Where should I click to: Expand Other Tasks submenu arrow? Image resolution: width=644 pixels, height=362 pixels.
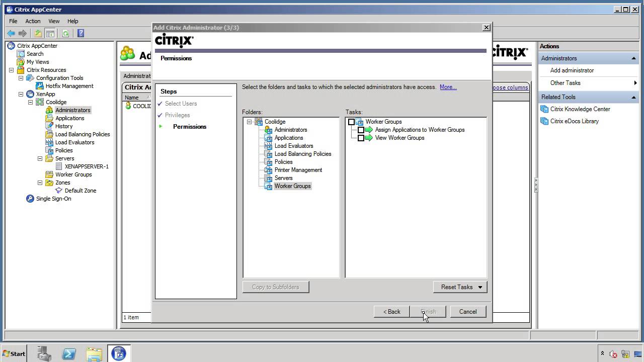(x=635, y=83)
